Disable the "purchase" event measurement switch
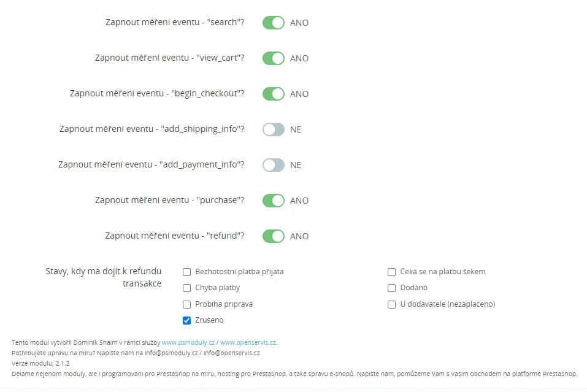This screenshot has height=392, width=587. coord(274,201)
